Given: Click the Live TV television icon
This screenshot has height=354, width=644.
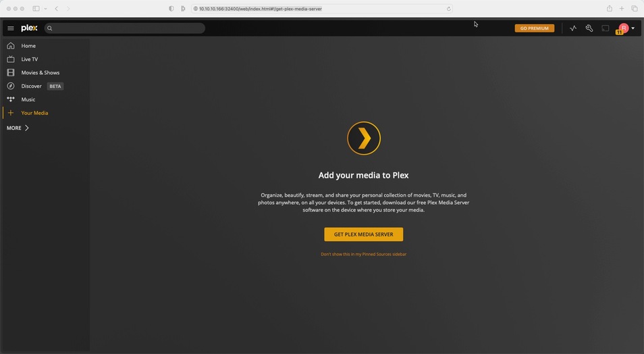Looking at the screenshot, I should pyautogui.click(x=11, y=59).
